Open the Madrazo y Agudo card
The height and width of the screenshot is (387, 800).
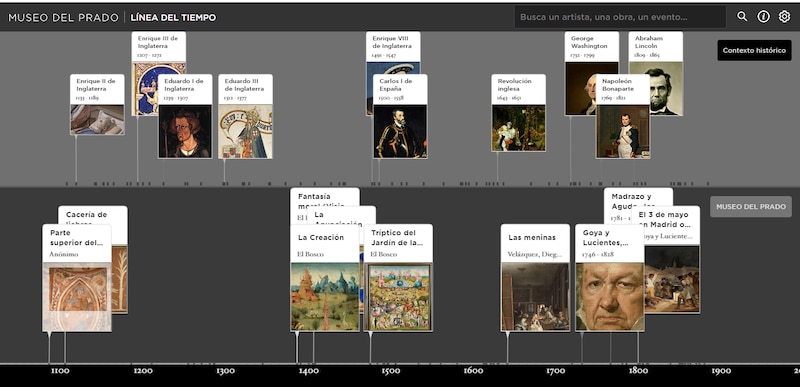tap(638, 196)
